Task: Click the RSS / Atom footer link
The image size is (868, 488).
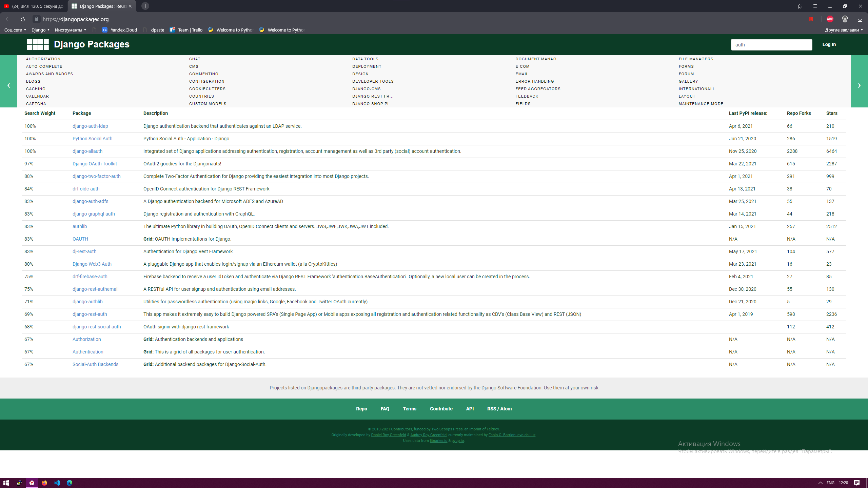Action: 499,409
